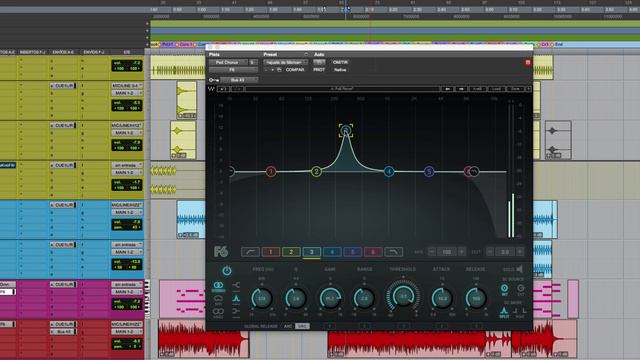Click the preset copy settings icon
This screenshot has width=640, height=360.
pyautogui.click(x=279, y=70)
